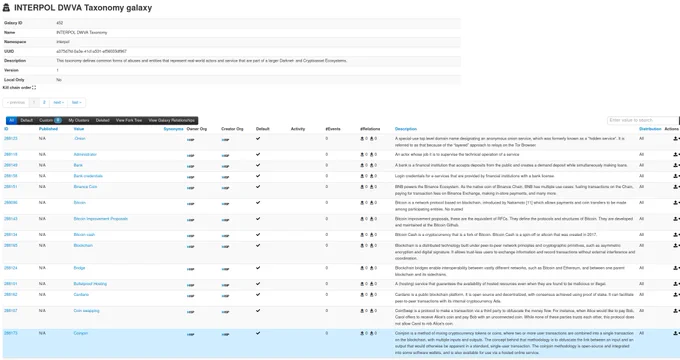Click the Default checkmark in Bitcoin row

258,203
